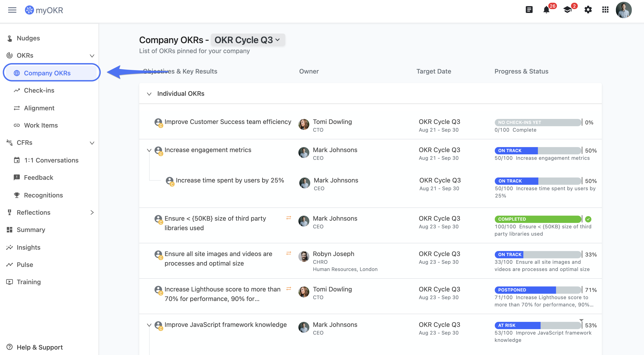This screenshot has width=644, height=355.
Task: Collapse the Increase engagement metrics objective
Action: (x=149, y=150)
